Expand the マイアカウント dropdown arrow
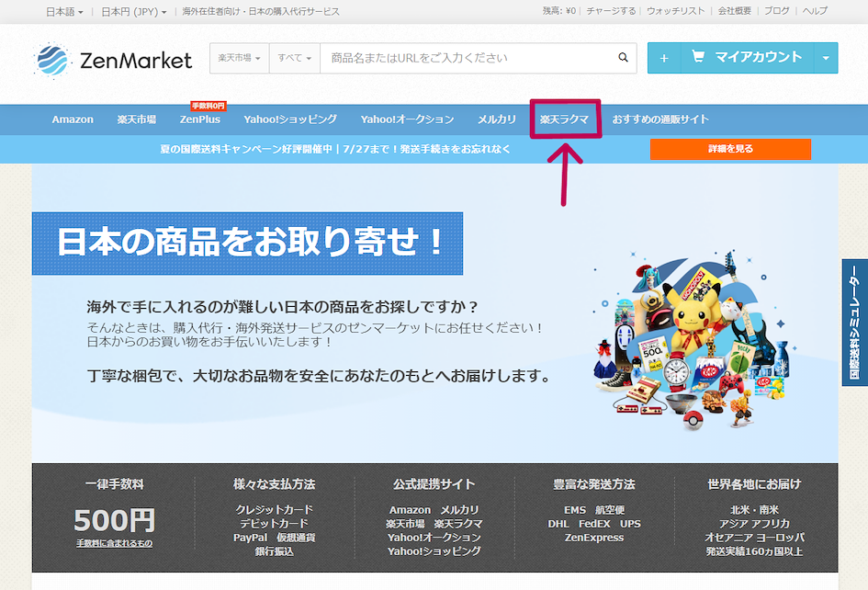The height and width of the screenshot is (590, 868). pos(826,58)
